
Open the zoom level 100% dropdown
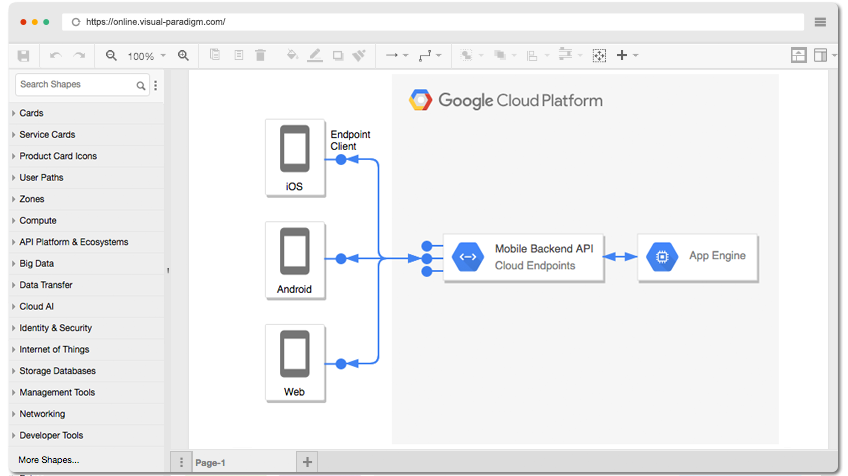[147, 56]
